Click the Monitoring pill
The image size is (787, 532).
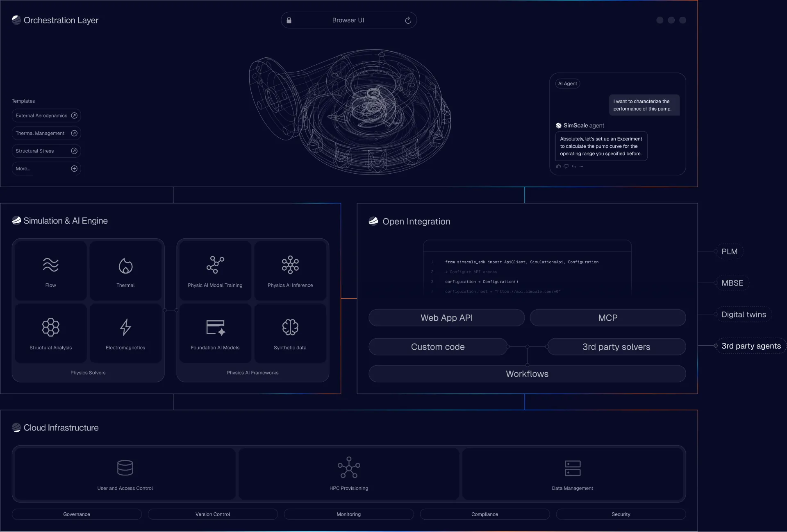(349, 514)
